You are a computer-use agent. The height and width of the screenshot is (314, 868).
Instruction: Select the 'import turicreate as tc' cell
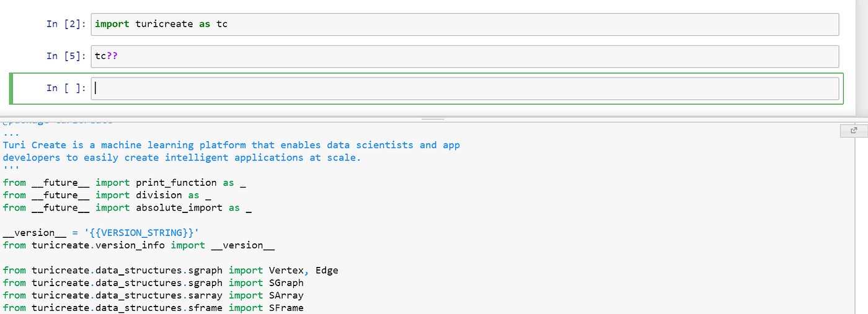(x=465, y=24)
